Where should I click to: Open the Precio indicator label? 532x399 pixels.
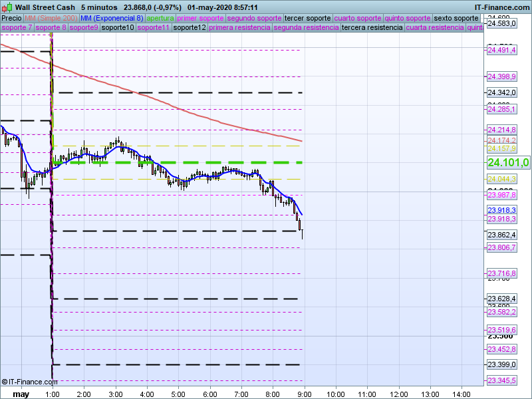click(11, 18)
